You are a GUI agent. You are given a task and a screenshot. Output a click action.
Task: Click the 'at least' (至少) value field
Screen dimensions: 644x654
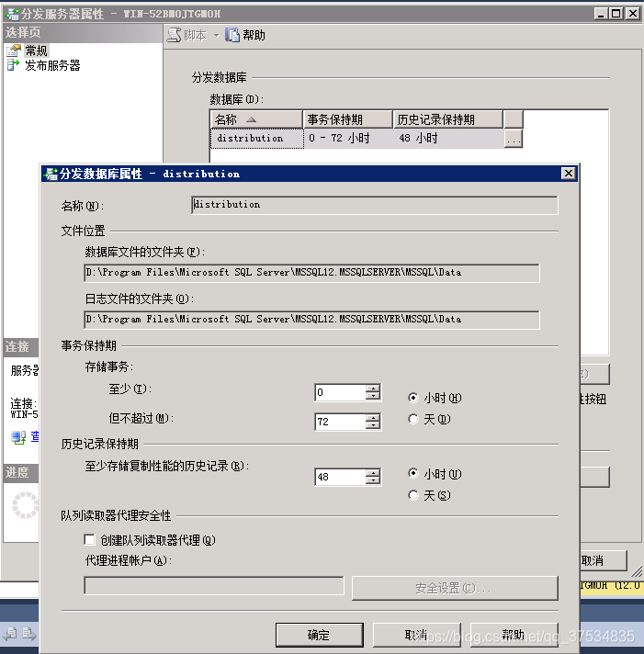point(340,392)
